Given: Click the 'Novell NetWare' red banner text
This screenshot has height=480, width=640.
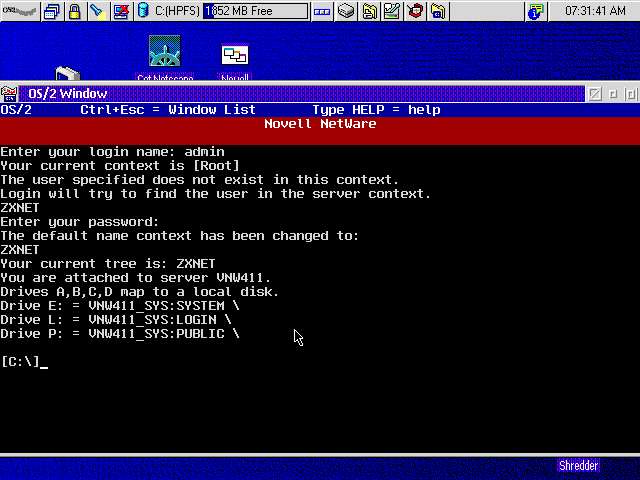Looking at the screenshot, I should pos(320,124).
